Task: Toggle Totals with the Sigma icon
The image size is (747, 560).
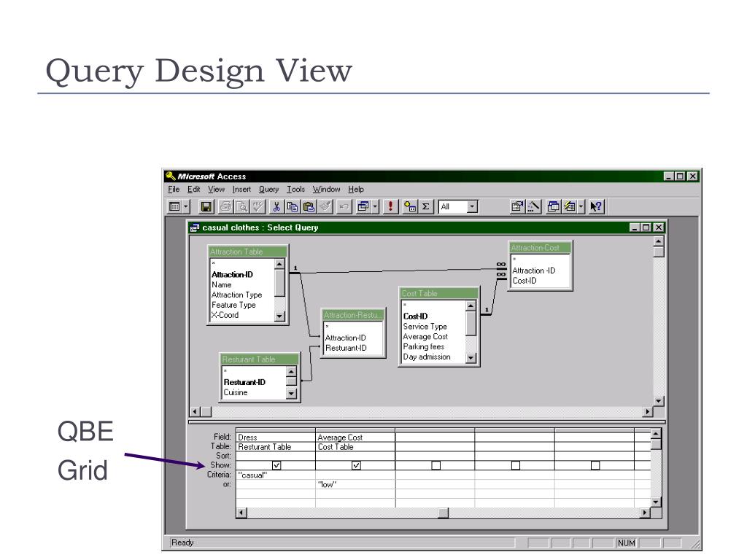Action: tap(425, 206)
